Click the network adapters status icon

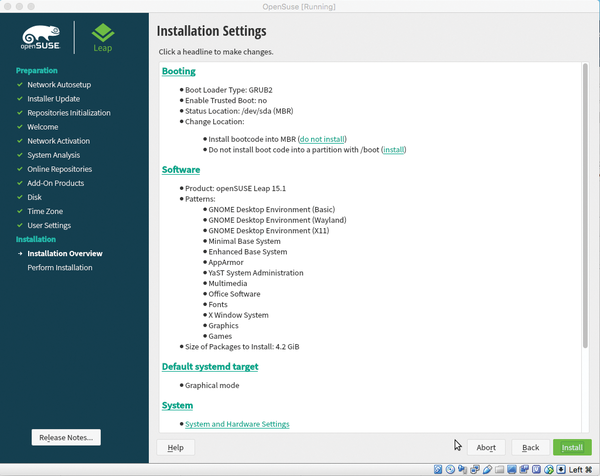pyautogui.click(x=475, y=469)
